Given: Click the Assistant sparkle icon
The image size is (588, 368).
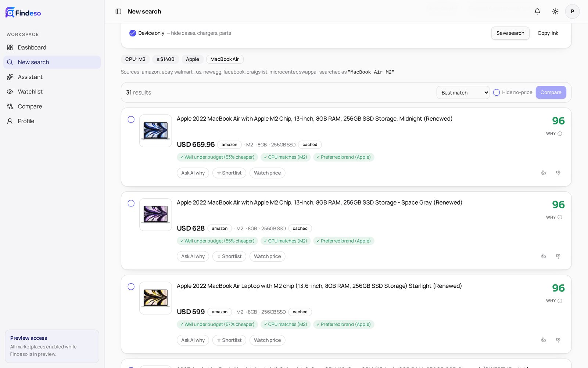Looking at the screenshot, I should tap(10, 77).
